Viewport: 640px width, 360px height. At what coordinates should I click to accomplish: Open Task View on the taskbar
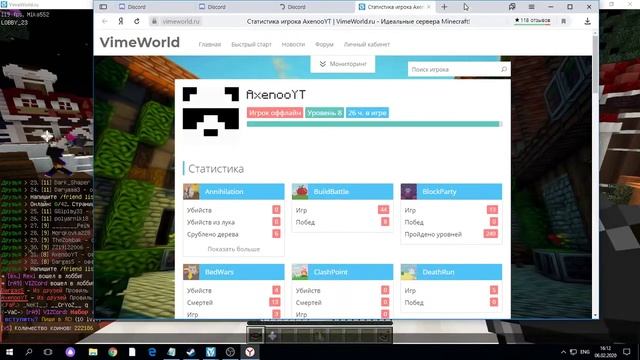point(48,352)
